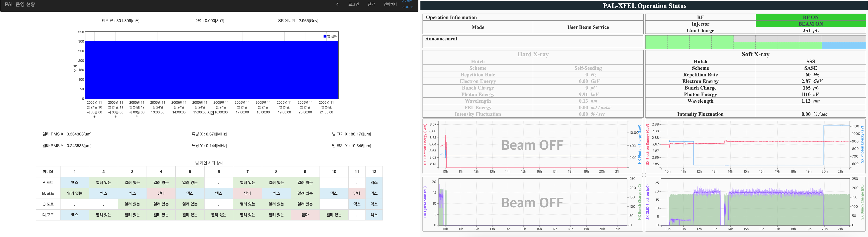
Task: Click the blue 빔 전류 legend swatch
Action: (x=325, y=36)
